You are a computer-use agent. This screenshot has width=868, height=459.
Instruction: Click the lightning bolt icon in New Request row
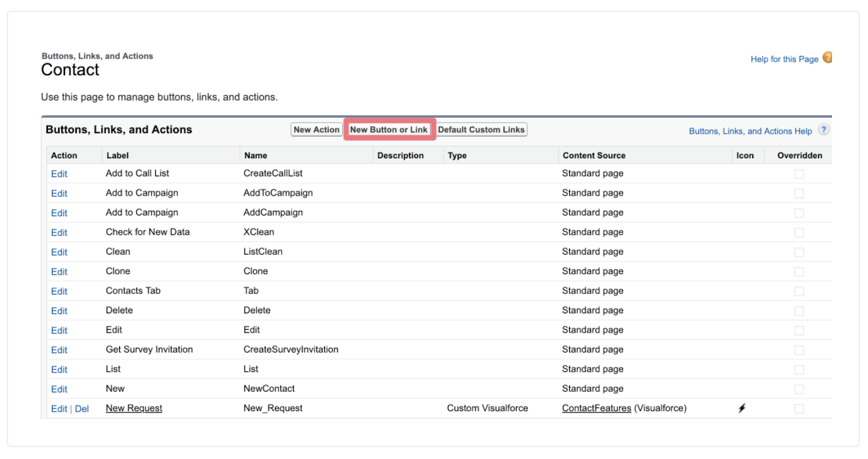pos(742,408)
